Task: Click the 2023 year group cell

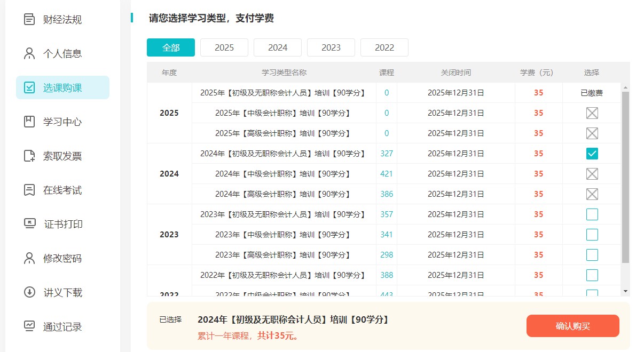Action: point(169,235)
